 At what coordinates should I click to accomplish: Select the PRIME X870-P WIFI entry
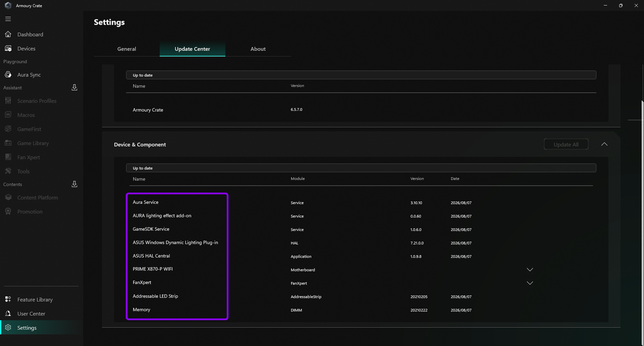point(153,269)
